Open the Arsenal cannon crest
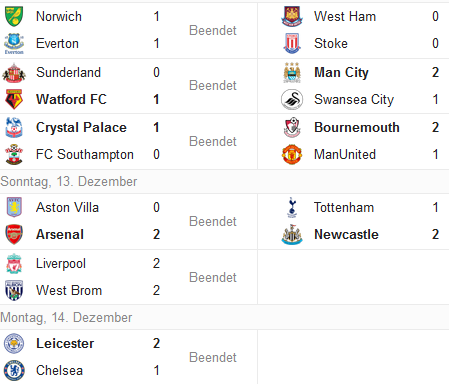The width and height of the screenshot is (449, 384). 14,234
